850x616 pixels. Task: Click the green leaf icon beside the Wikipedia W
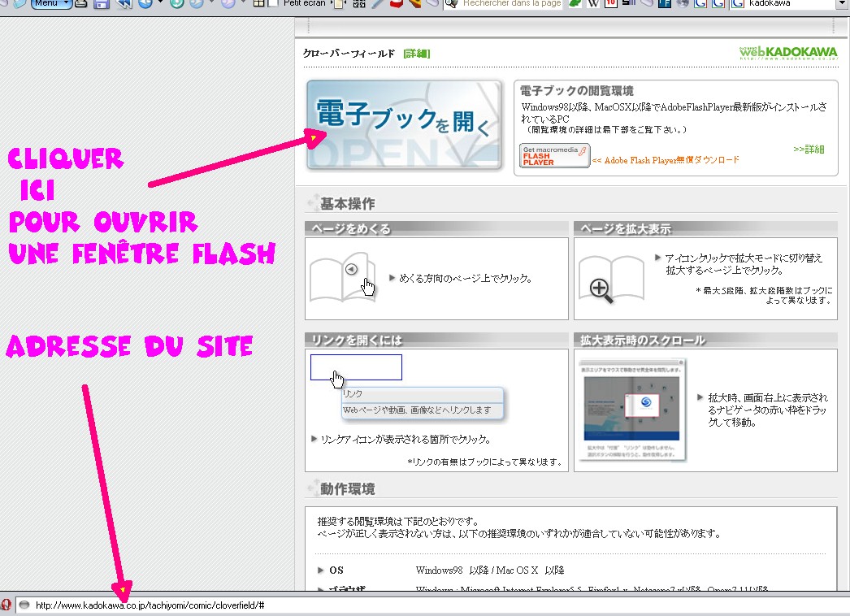point(575,3)
